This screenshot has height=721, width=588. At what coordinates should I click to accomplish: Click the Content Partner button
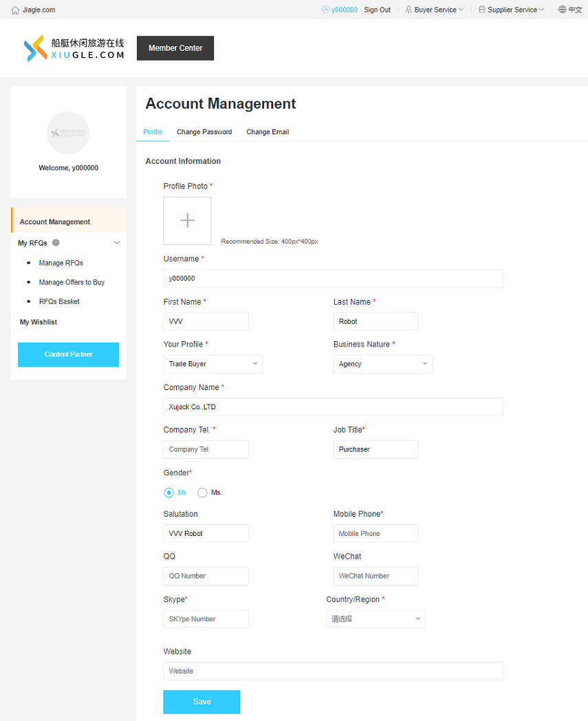68,354
